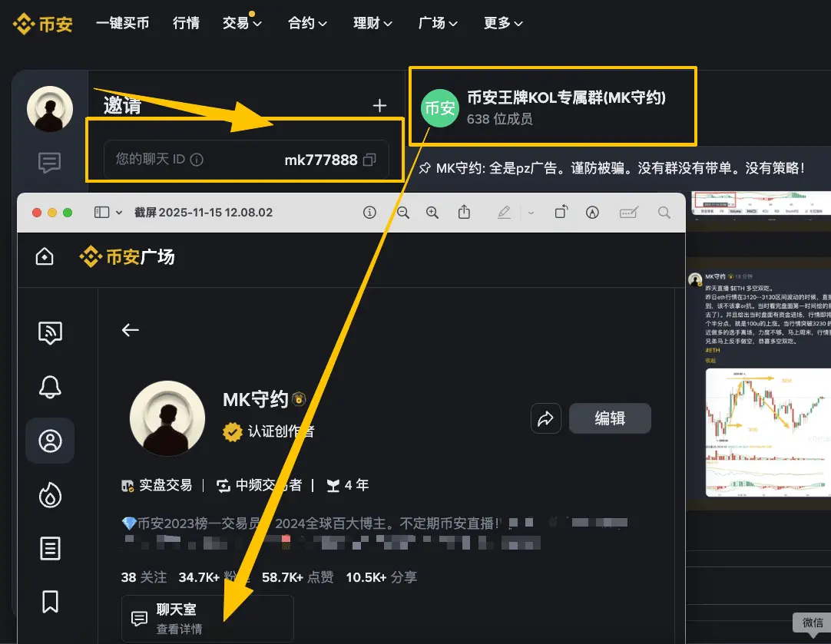Click the 实盘交易 tag
Screen dimensions: 831x644
click(157, 485)
